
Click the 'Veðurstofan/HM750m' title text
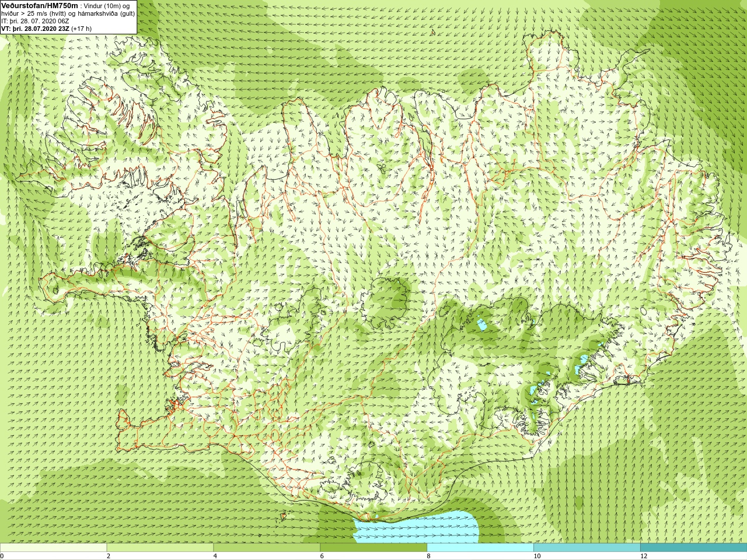pos(40,5)
